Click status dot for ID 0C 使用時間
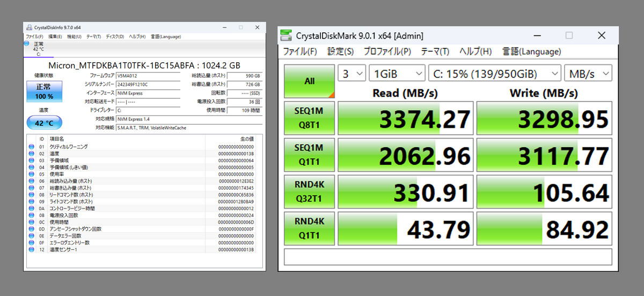Image resolution: width=644 pixels, height=296 pixels. tap(31, 222)
